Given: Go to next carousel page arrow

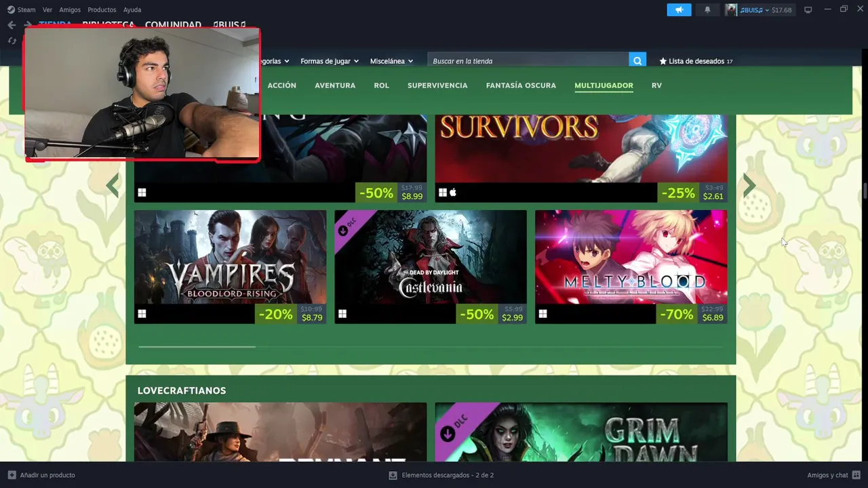Looking at the screenshot, I should click(749, 186).
